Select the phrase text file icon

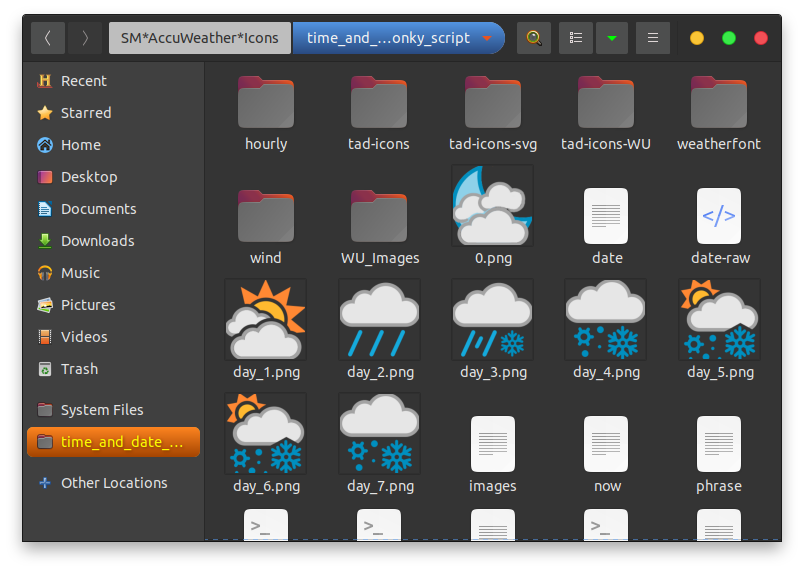pyautogui.click(x=719, y=444)
